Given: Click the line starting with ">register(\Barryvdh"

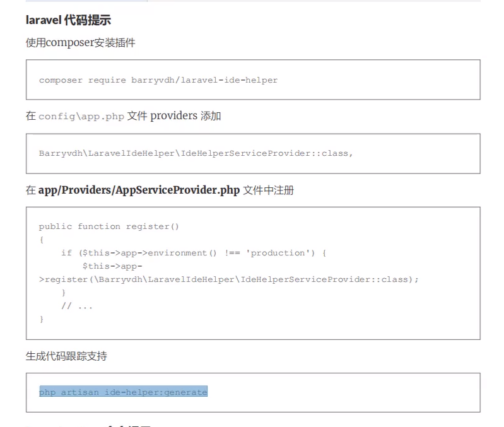Looking at the screenshot, I should point(228,279).
